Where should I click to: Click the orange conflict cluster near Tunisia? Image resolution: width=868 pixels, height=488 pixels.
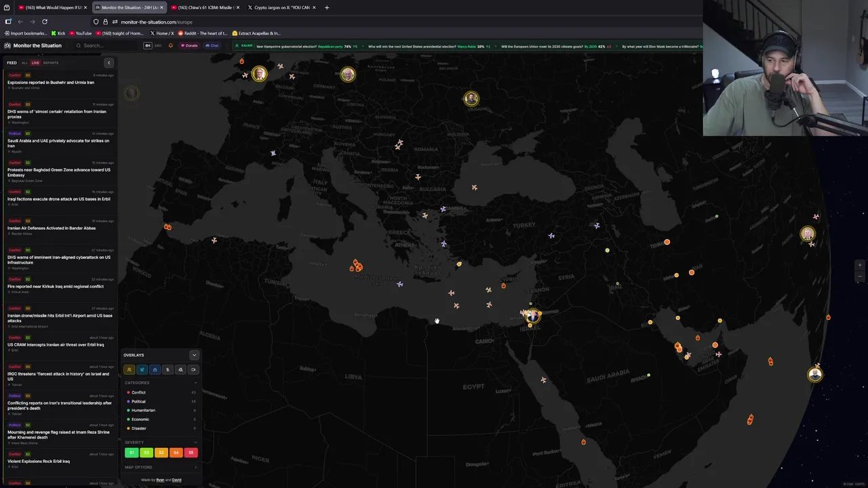[x=356, y=266]
